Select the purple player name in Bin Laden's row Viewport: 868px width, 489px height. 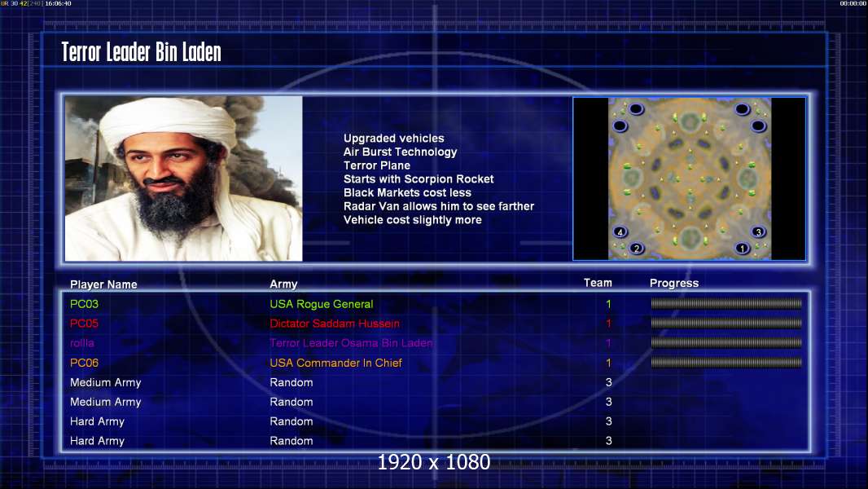point(82,343)
